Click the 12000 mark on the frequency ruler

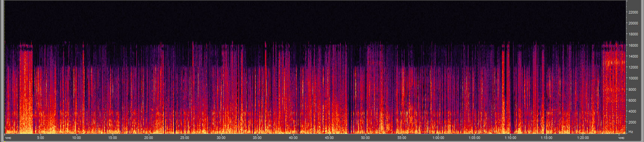click(633, 67)
